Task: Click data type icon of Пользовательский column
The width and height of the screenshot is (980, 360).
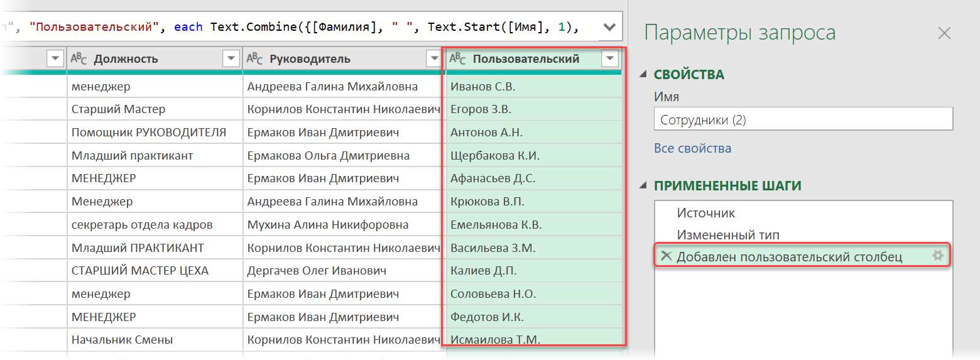Action: 458,58
